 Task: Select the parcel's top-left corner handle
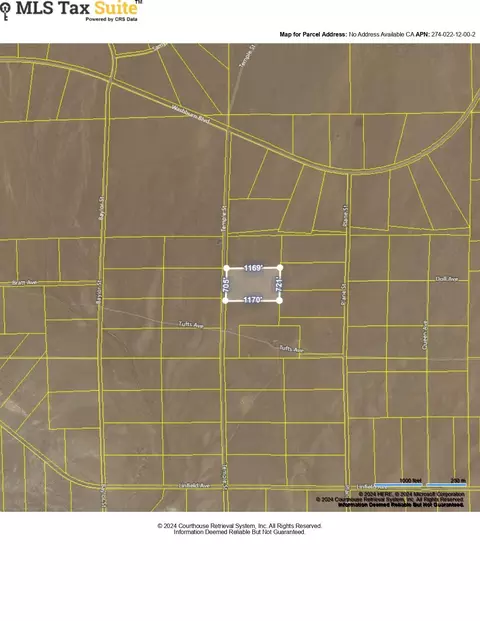[227, 268]
